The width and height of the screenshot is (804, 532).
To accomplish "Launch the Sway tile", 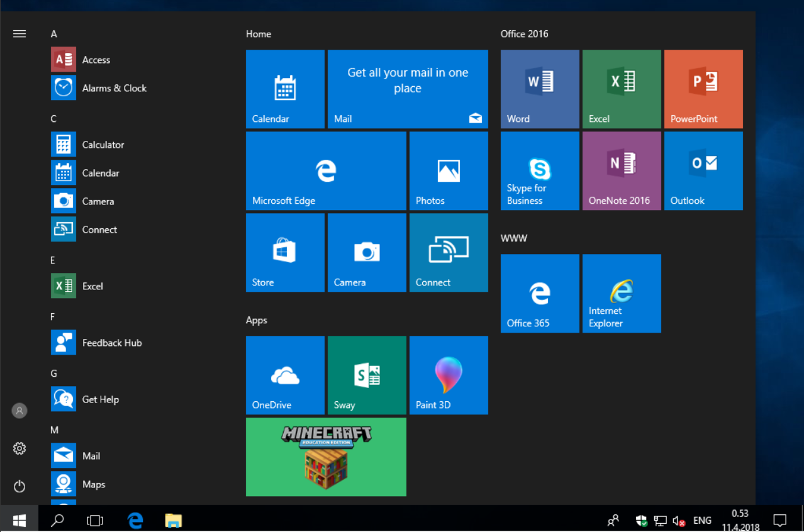I will click(x=367, y=375).
